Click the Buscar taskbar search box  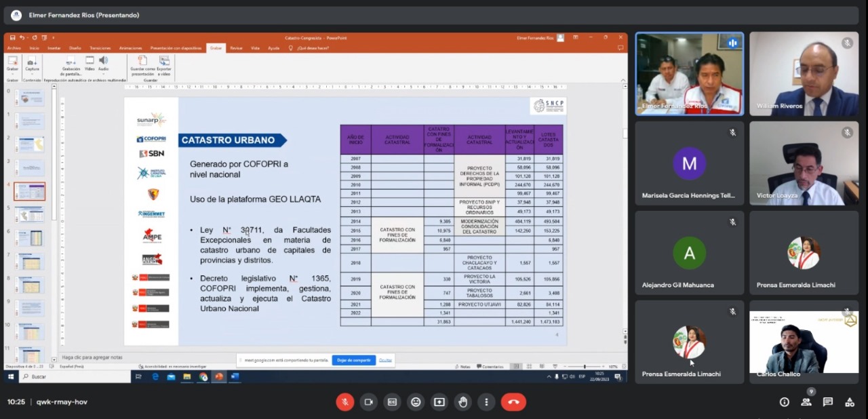click(x=75, y=376)
